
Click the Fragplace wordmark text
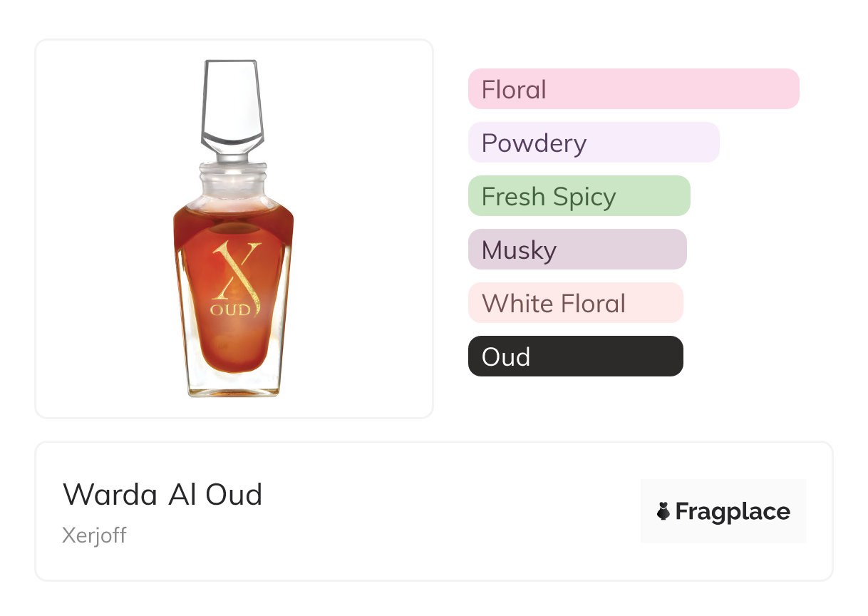[x=733, y=511]
